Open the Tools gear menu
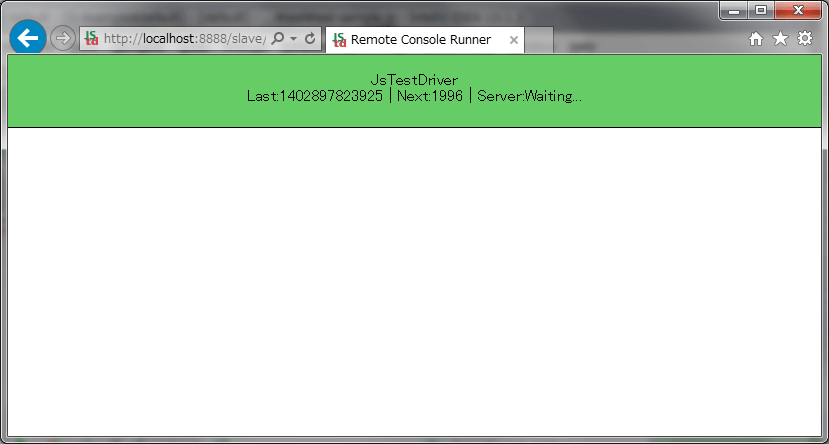 [805, 38]
